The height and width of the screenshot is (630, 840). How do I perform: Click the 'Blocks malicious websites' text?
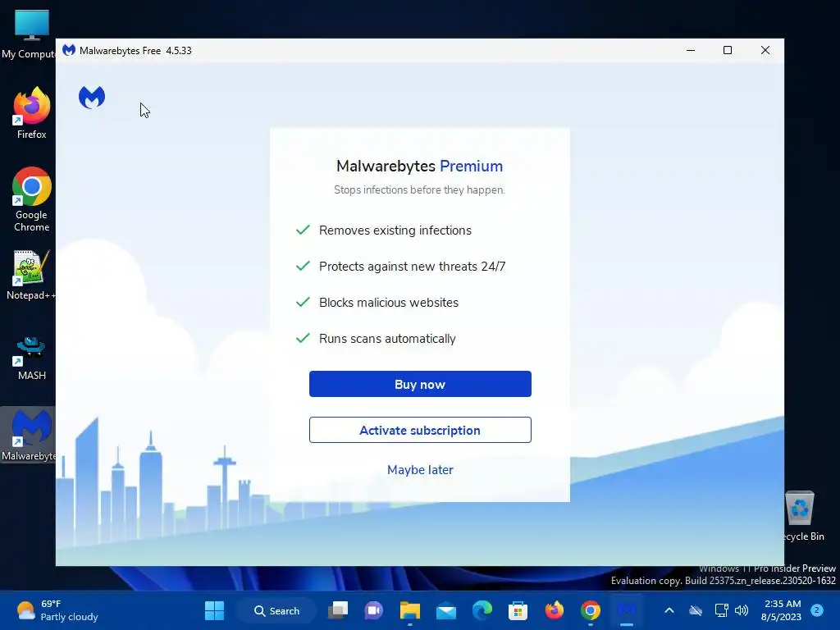pos(389,303)
